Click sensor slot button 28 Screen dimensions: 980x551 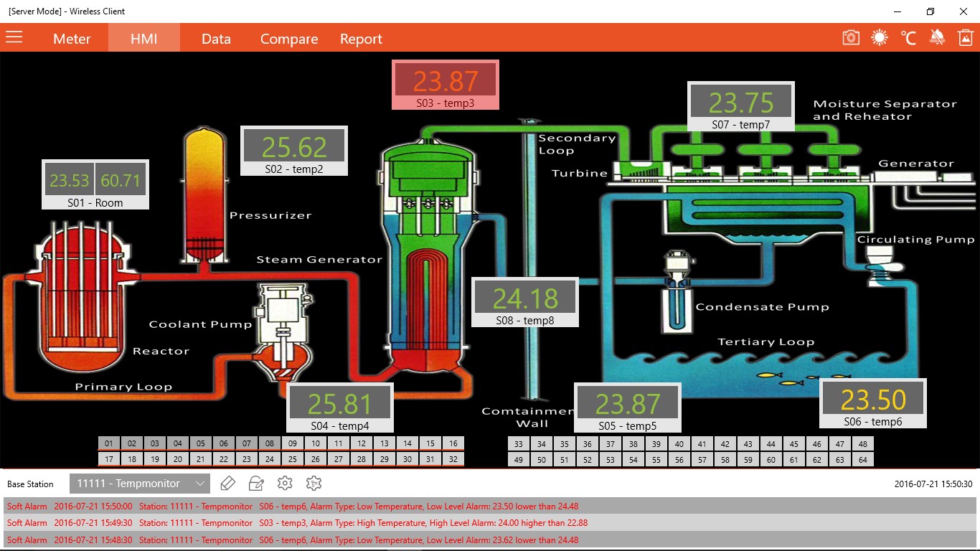362,459
